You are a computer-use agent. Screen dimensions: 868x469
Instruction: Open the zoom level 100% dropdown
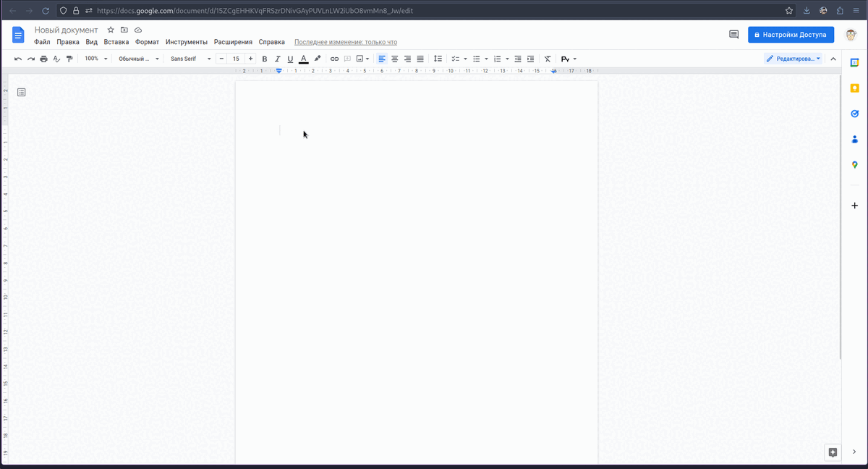tap(95, 59)
